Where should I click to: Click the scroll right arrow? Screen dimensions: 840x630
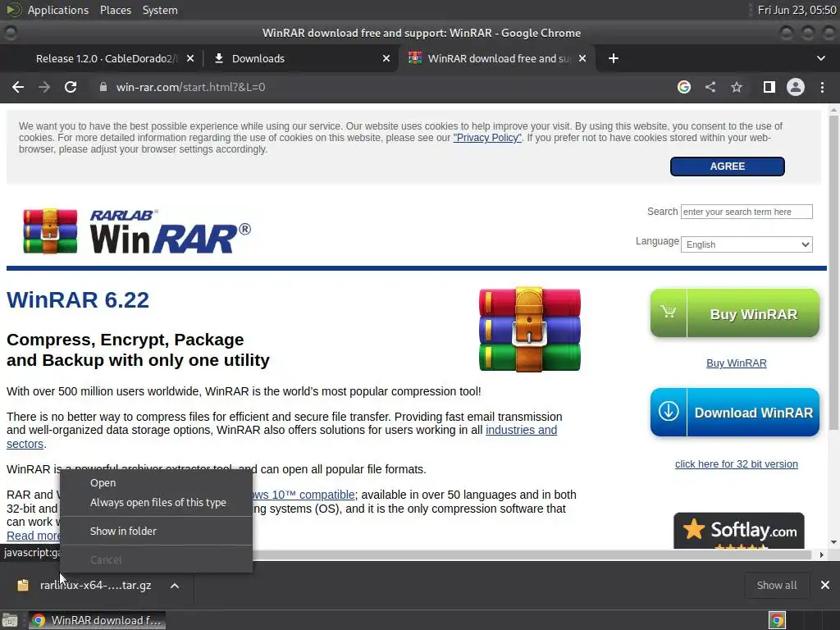(x=821, y=555)
